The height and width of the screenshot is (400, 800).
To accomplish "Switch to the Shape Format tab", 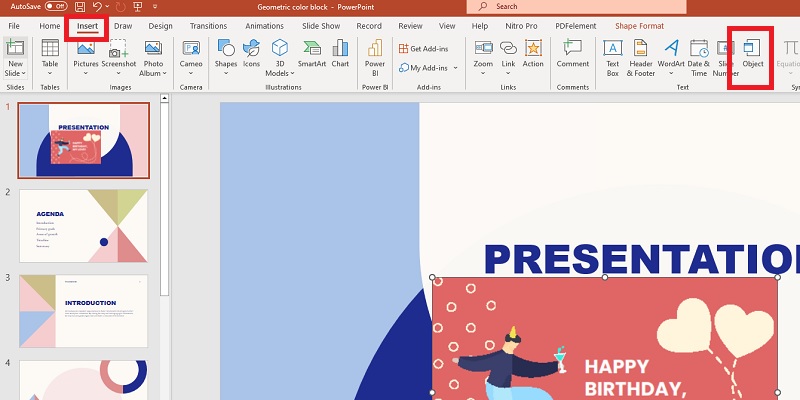I will 639,26.
